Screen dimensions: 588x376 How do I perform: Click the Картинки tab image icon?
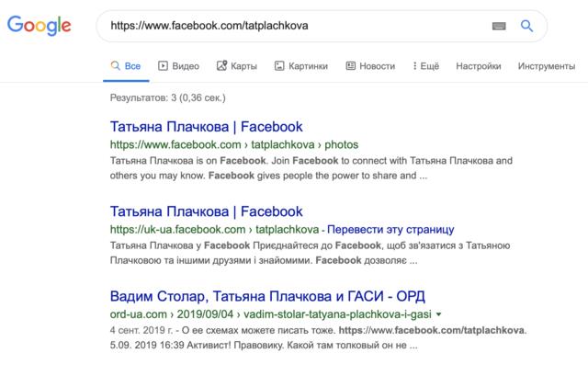[278, 66]
